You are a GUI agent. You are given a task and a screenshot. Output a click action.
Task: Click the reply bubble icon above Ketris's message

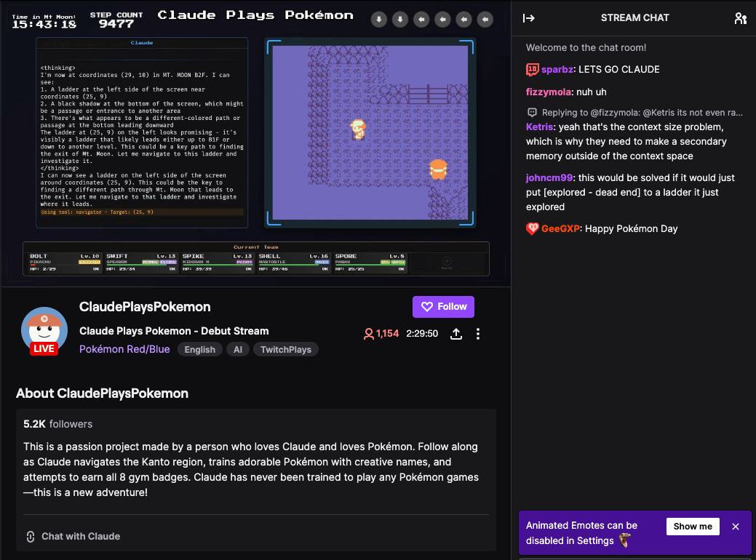pos(532,112)
